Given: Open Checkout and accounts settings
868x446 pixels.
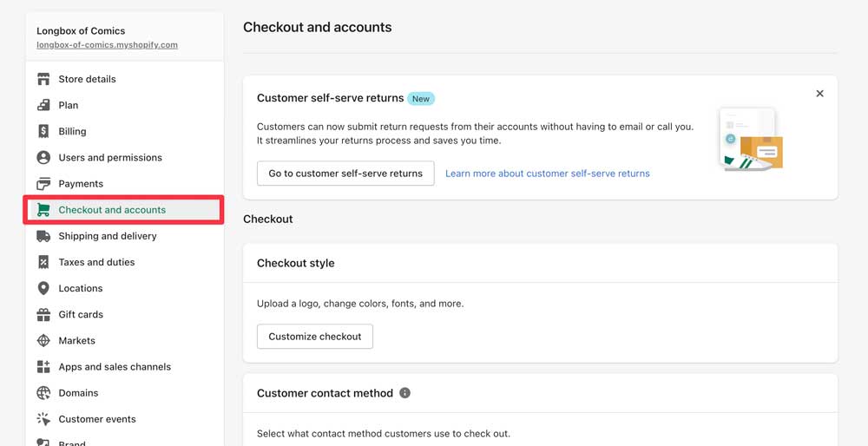Looking at the screenshot, I should 112,210.
